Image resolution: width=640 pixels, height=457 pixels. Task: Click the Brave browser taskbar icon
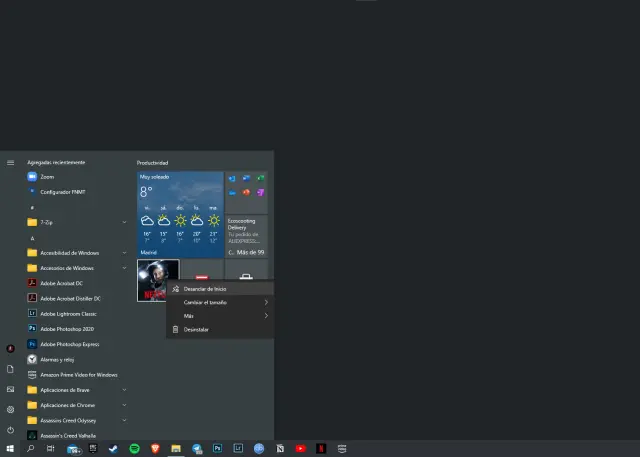(x=155, y=449)
